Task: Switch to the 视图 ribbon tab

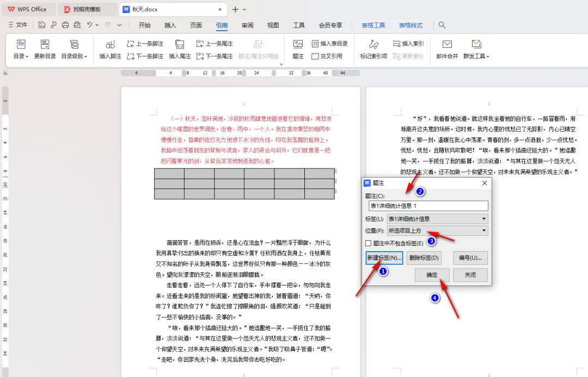Action: (x=273, y=25)
